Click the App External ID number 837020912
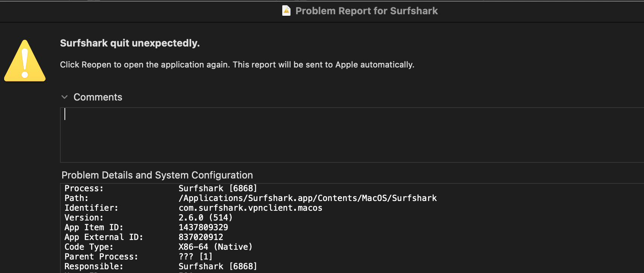This screenshot has height=273, width=644. pos(201,237)
